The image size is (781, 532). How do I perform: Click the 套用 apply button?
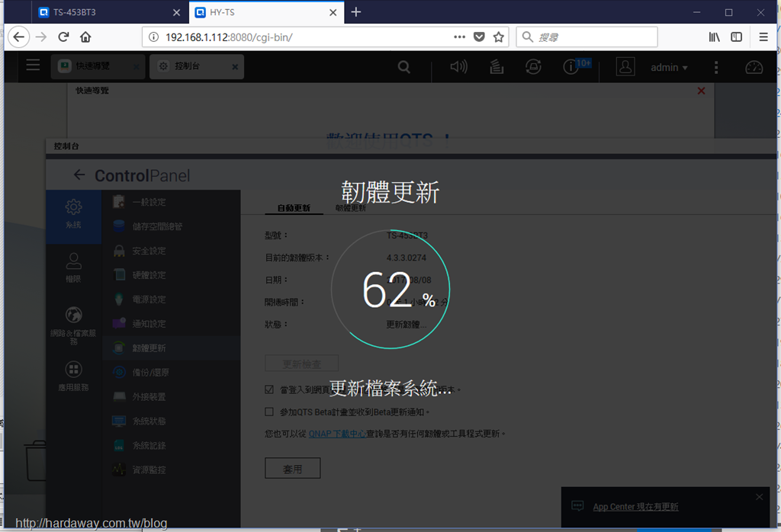[x=292, y=468]
